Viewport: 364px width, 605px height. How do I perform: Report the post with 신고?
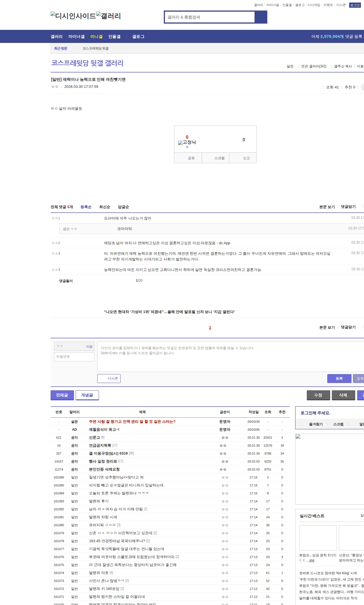pos(246,158)
